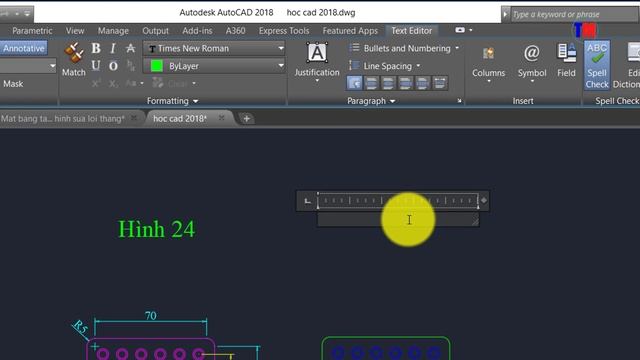Insert a Field
The height and width of the screenshot is (360, 640).
(566, 60)
